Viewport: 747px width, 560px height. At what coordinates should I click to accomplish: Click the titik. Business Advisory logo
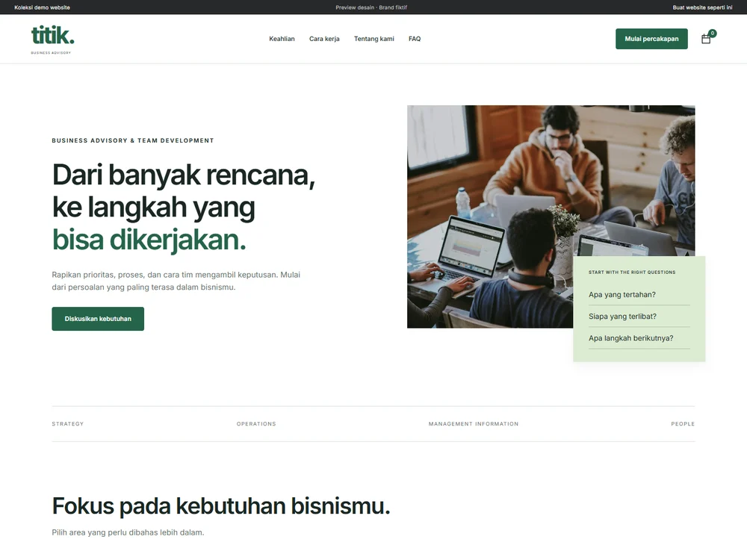tap(52, 39)
